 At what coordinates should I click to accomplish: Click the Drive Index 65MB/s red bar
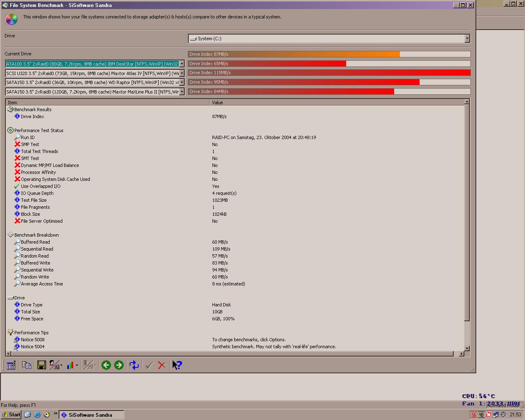coord(329,64)
